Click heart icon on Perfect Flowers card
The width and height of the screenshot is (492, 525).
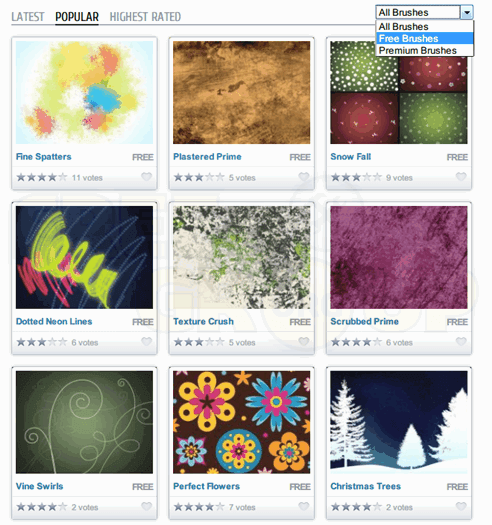point(304,506)
